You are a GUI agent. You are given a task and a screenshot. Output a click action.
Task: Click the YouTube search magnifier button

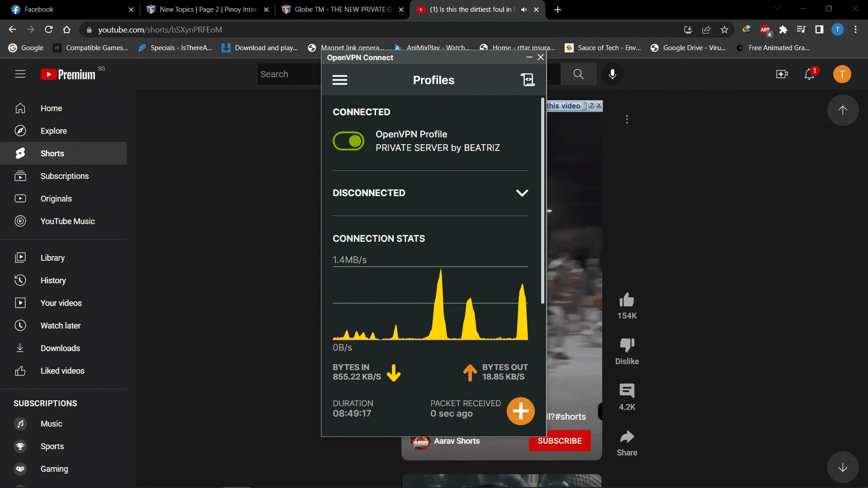[578, 74]
